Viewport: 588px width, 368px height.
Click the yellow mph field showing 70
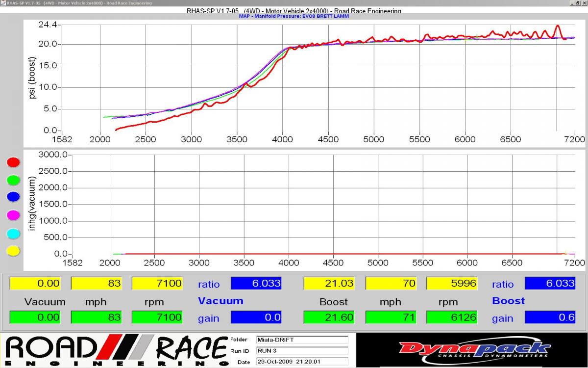(x=391, y=283)
